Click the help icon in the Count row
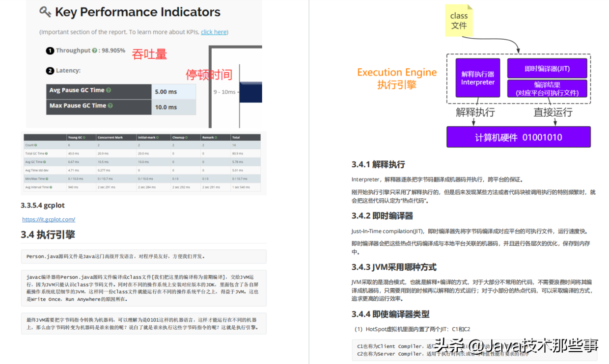The width and height of the screenshot is (609, 364). pyautogui.click(x=36, y=145)
